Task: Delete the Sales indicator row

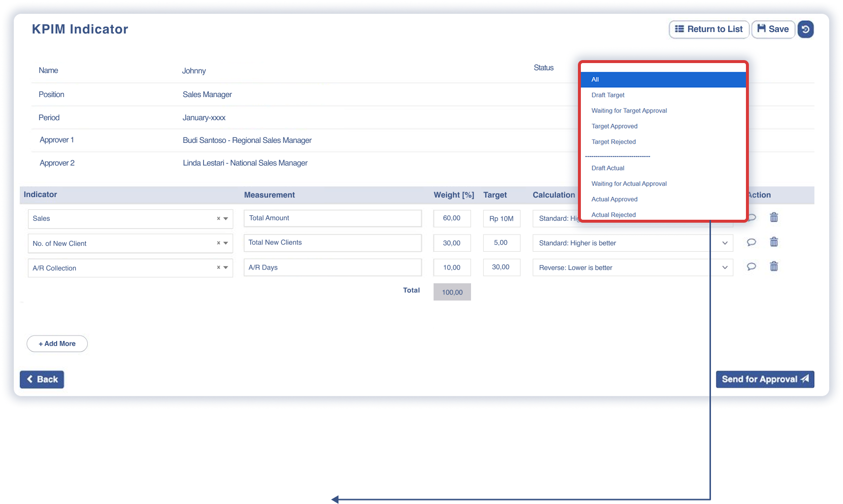Action: 774,217
